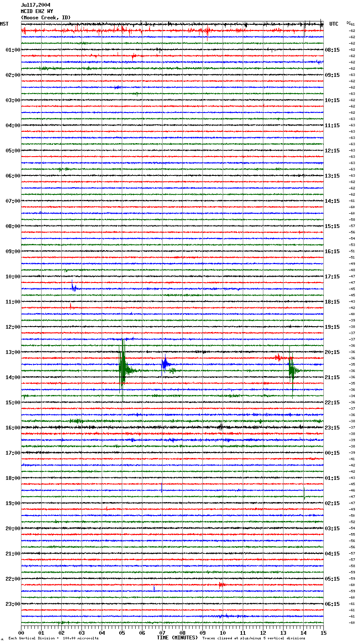This screenshot has height=644, width=357.
Task: Select the 18:15 UTC time label
Action: pyautogui.click(x=332, y=302)
